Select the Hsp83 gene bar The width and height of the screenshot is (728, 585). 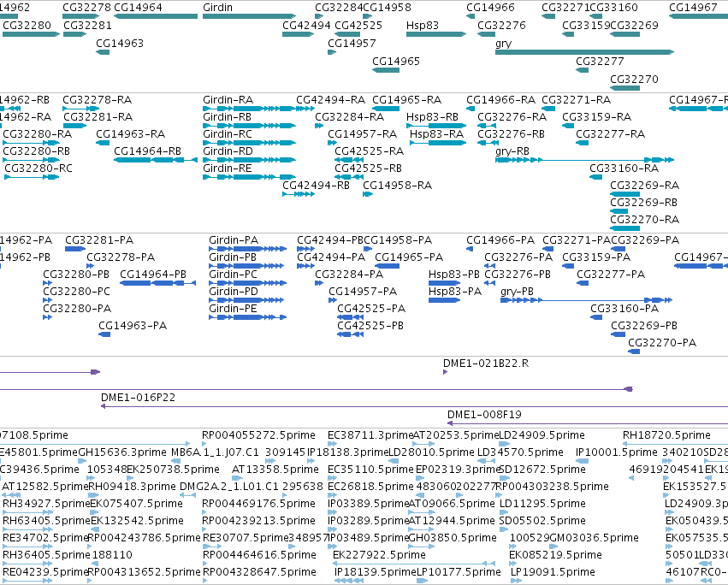click(436, 34)
